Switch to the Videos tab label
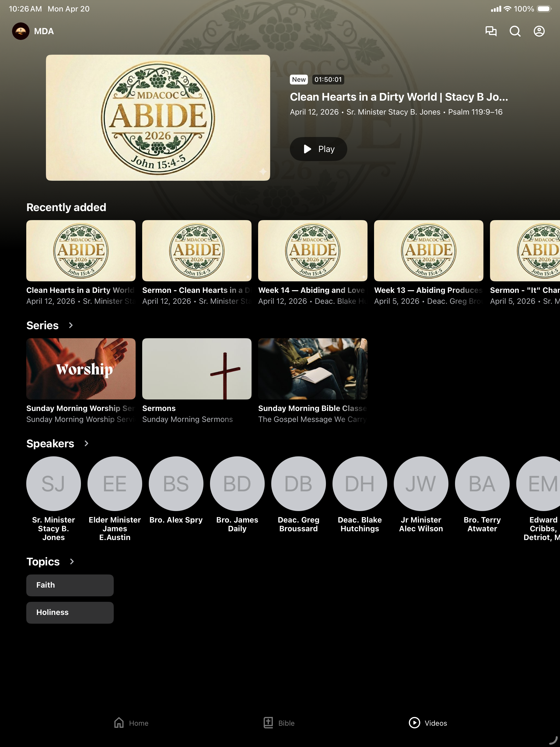 pyautogui.click(x=436, y=723)
